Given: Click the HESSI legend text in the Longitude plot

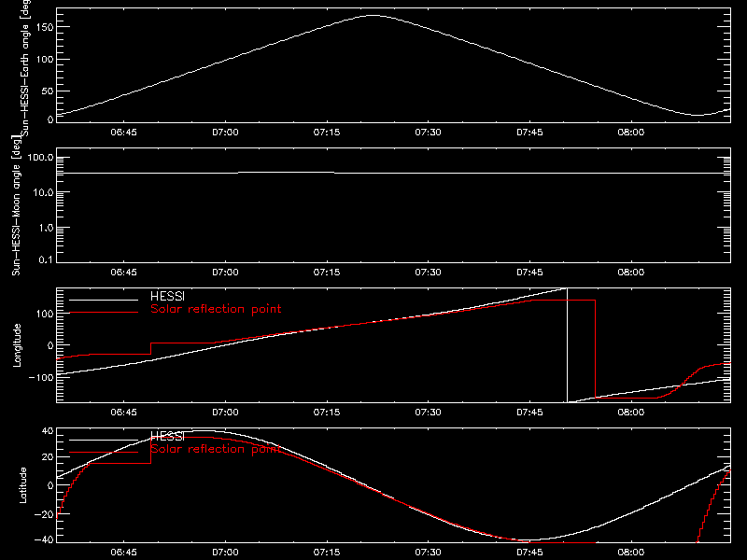Looking at the screenshot, I should [168, 296].
